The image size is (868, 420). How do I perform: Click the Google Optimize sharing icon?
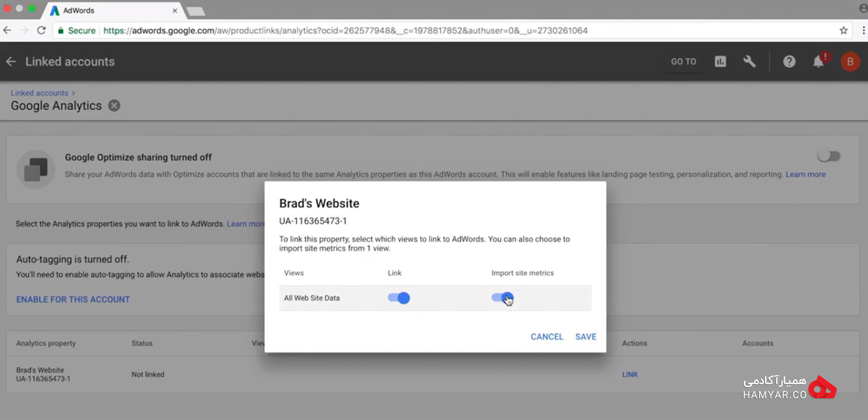pyautogui.click(x=36, y=169)
